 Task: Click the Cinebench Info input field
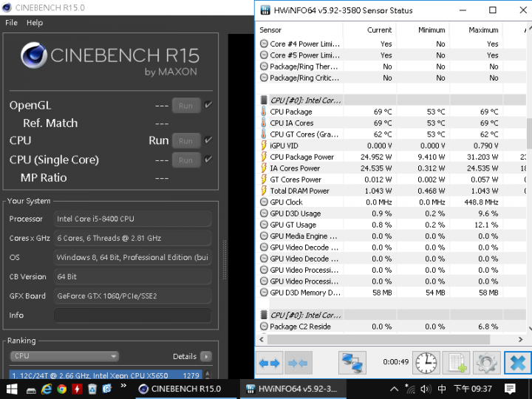(133, 316)
